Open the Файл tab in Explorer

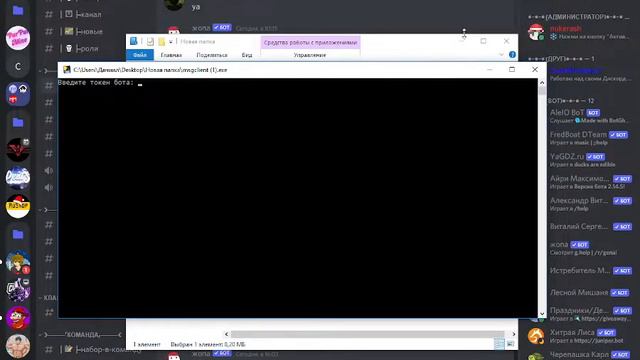(x=140, y=55)
